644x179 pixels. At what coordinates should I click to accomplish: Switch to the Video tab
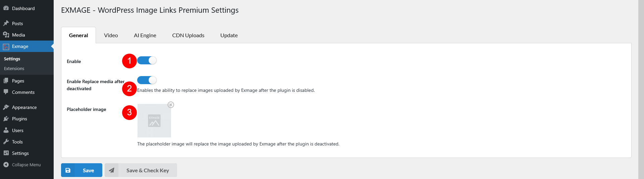(x=111, y=35)
